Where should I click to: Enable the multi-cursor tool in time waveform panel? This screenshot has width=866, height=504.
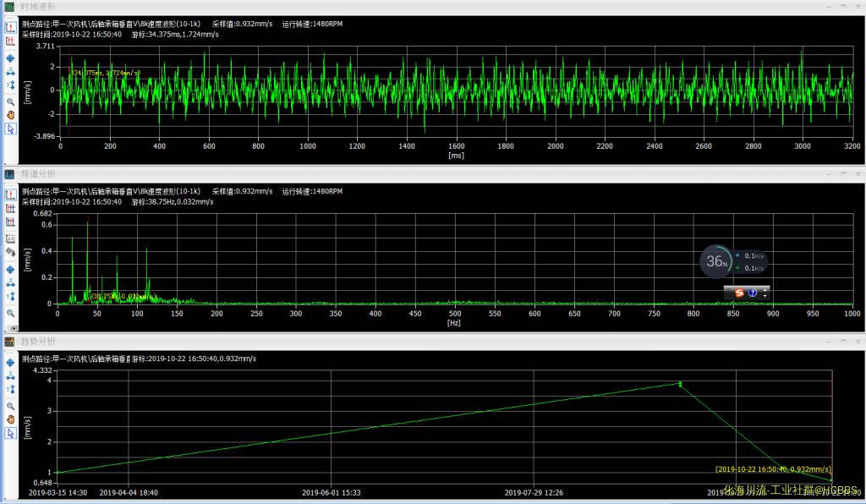point(10,41)
